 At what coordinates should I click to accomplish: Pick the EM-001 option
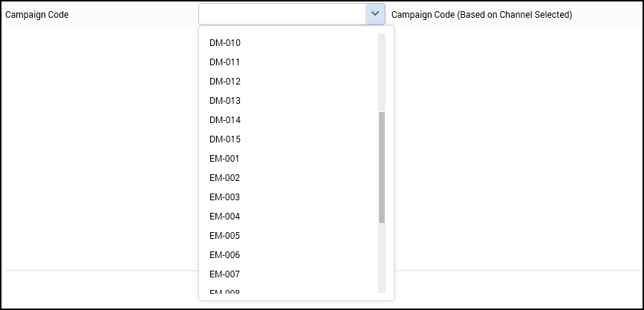224,159
